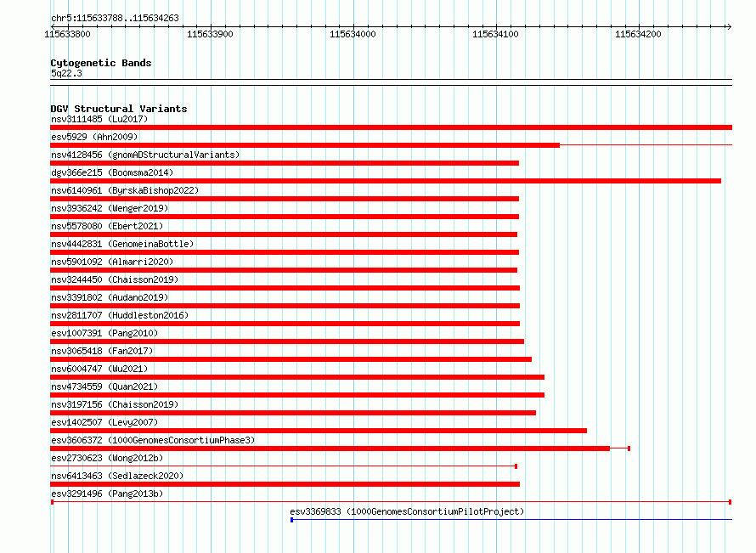Click esv3606372 (1000GenomesConsortiumPhase3) label

point(153,440)
